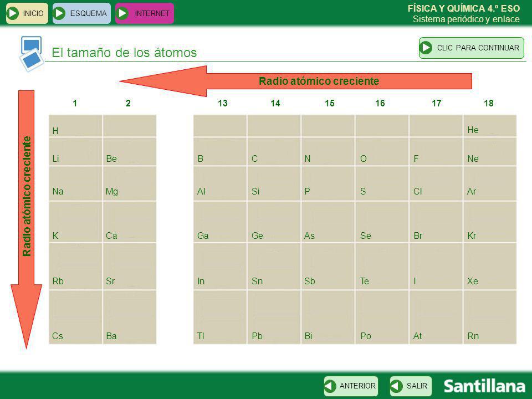Select the F (fluorine) element cell
This screenshot has height=399, width=532.
pos(436,152)
